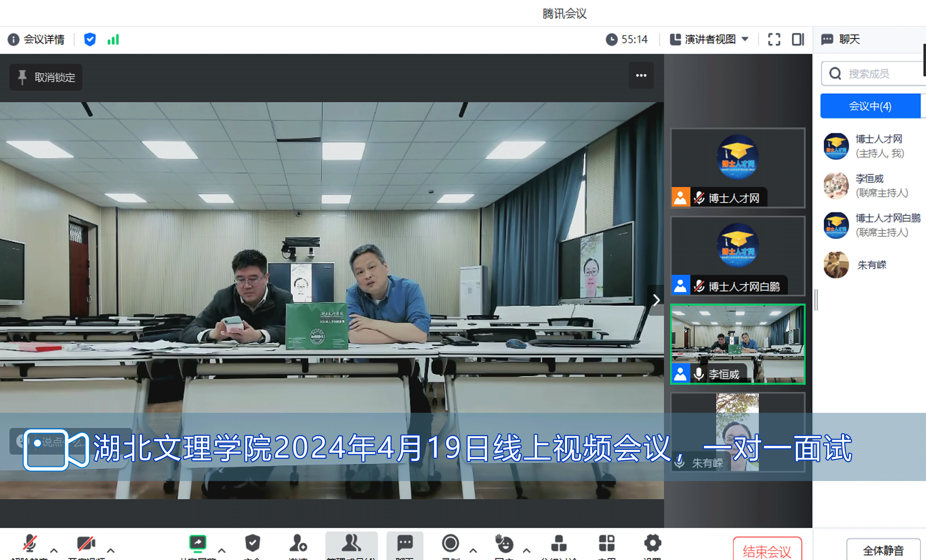The image size is (926, 560).
Task: Focus the search members input field
Action: tap(873, 74)
